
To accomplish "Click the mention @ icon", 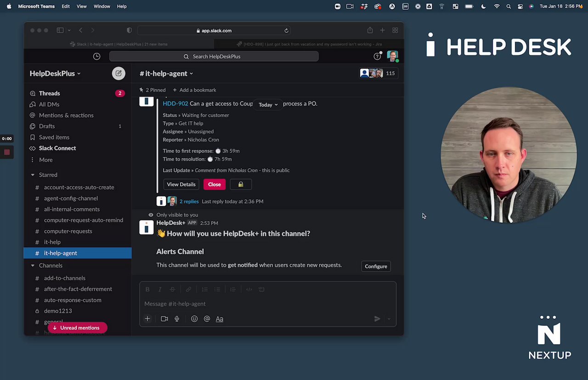I will pyautogui.click(x=207, y=318).
